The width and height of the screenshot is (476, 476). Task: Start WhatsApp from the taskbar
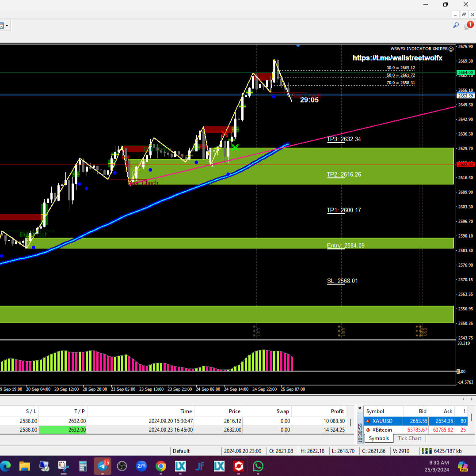pos(258,466)
